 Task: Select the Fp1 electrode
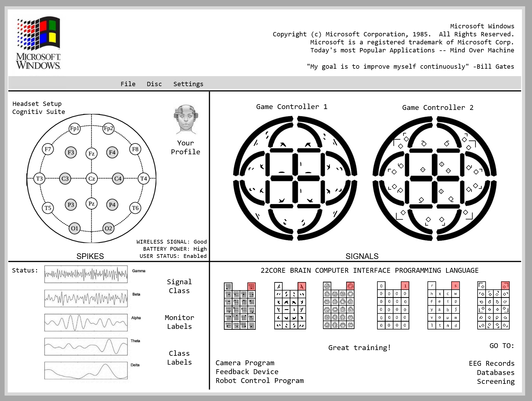tap(75, 129)
